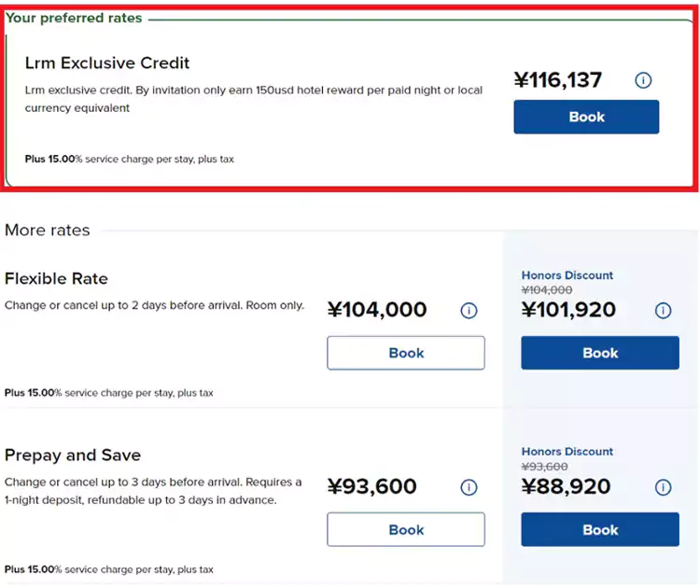
Task: Click the Your preferred rates heading
Action: [x=75, y=18]
